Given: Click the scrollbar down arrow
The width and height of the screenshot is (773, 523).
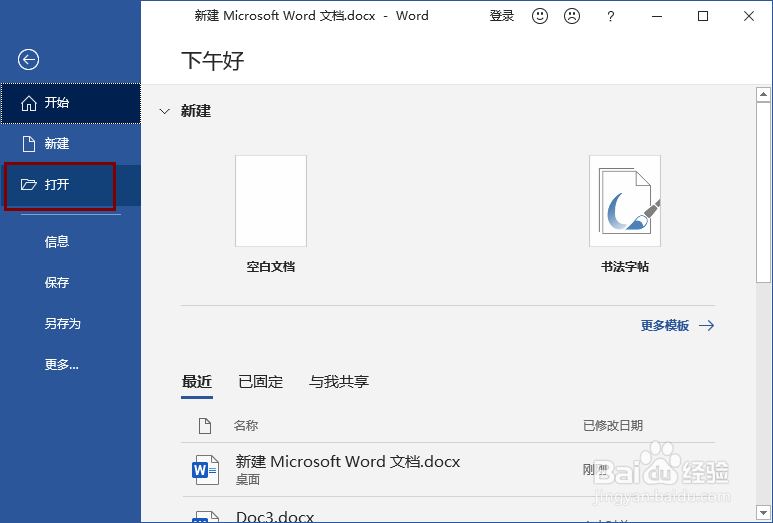Looking at the screenshot, I should [x=763, y=512].
